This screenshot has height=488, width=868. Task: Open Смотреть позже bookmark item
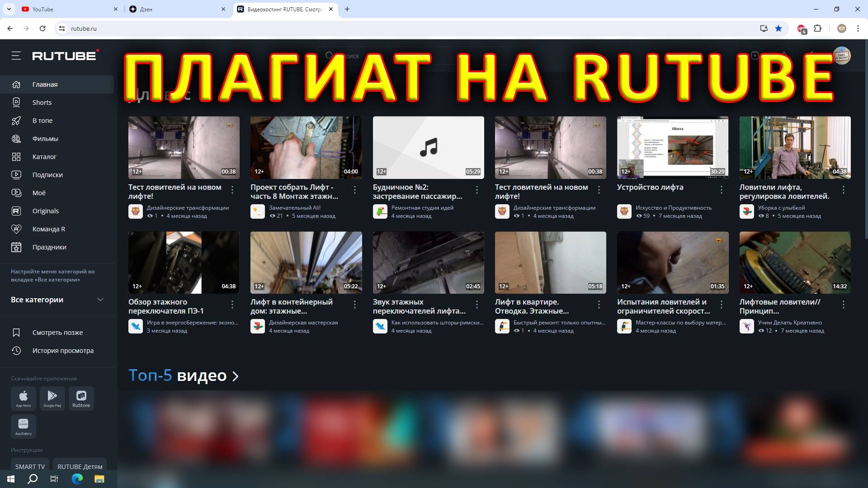coord(57,333)
